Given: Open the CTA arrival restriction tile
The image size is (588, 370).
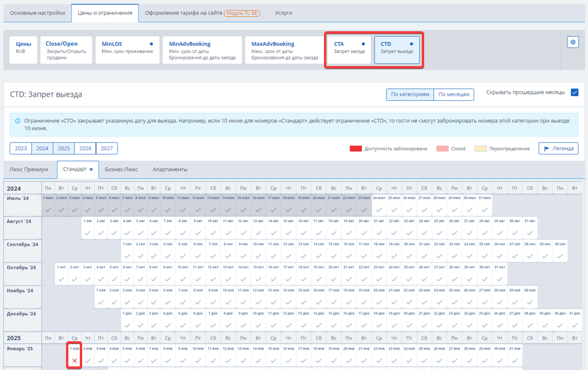Looking at the screenshot, I should click(349, 49).
